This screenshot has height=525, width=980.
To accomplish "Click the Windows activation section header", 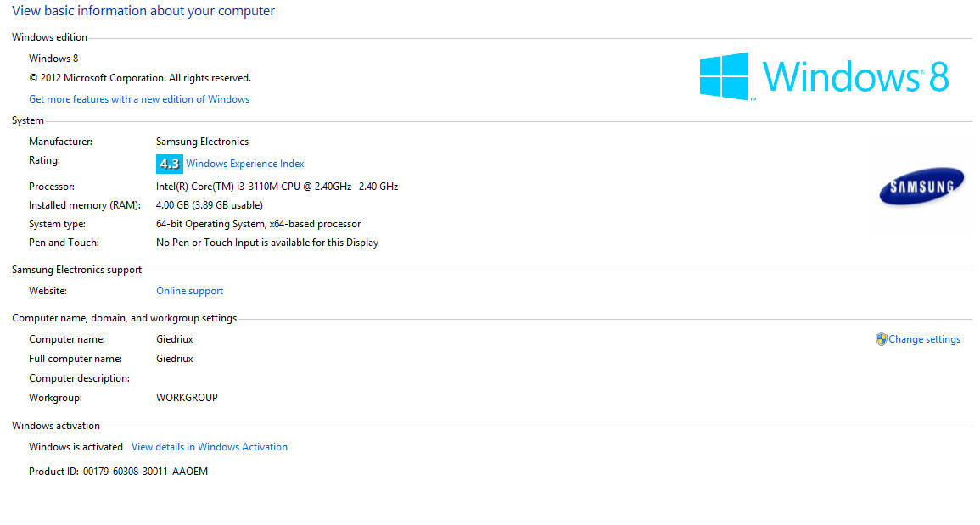I will pyautogui.click(x=56, y=426).
